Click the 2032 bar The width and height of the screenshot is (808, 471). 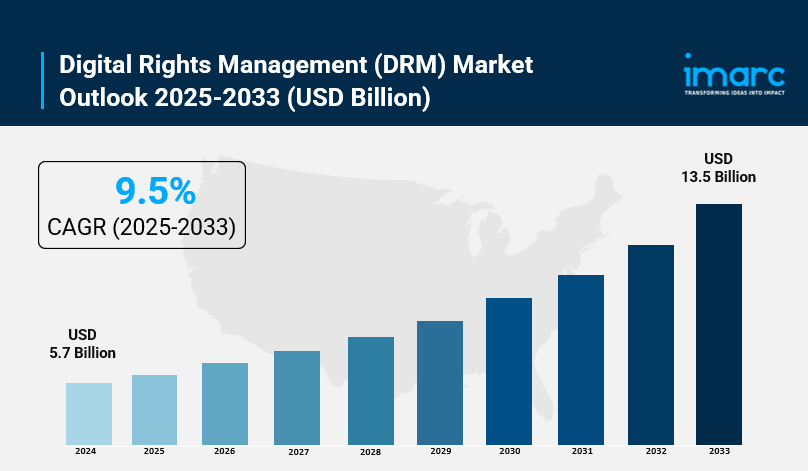[x=651, y=344]
